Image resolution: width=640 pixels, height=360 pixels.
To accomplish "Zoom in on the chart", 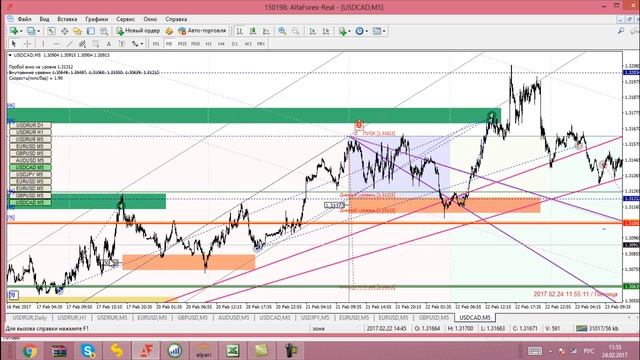I will click(282, 31).
